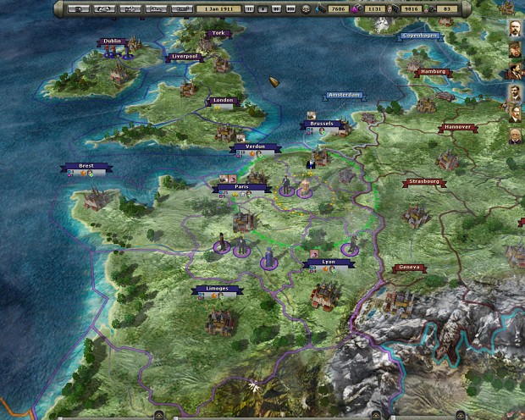
Task: Select the topmost leader portrait on right edge
Action: click(x=516, y=28)
